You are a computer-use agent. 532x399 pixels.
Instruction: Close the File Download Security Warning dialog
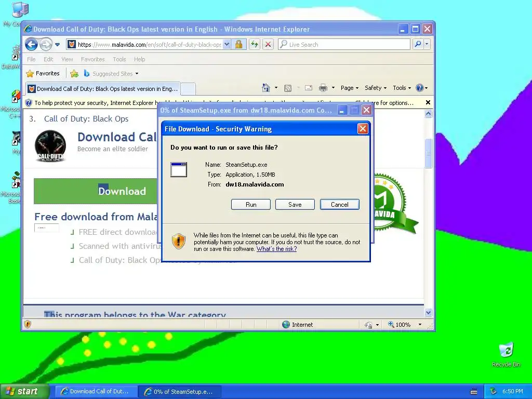tap(363, 129)
